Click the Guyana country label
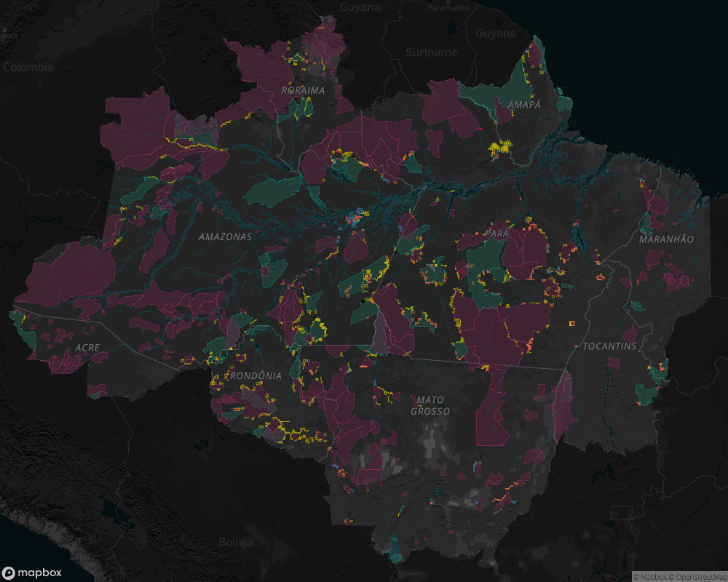 (x=360, y=7)
